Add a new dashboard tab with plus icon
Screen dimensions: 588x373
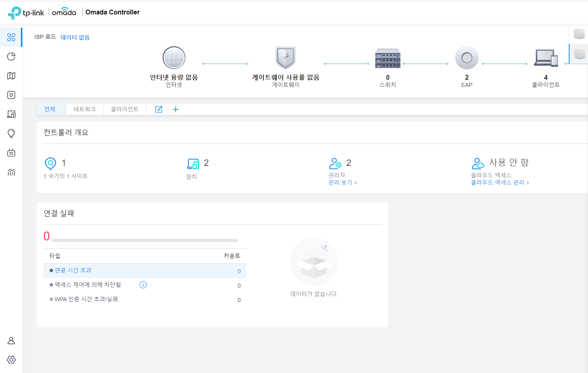[x=176, y=109]
